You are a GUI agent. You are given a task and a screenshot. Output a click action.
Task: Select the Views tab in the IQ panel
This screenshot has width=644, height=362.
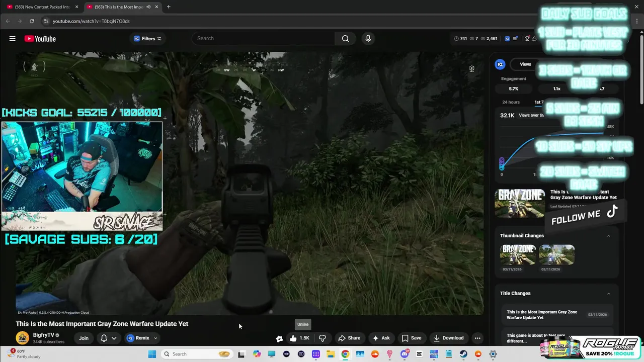click(525, 64)
